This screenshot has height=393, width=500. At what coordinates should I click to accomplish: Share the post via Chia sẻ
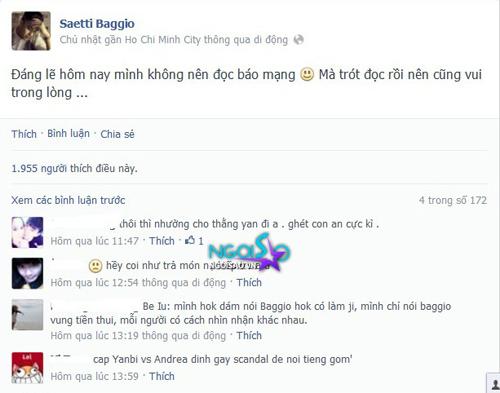(x=117, y=134)
